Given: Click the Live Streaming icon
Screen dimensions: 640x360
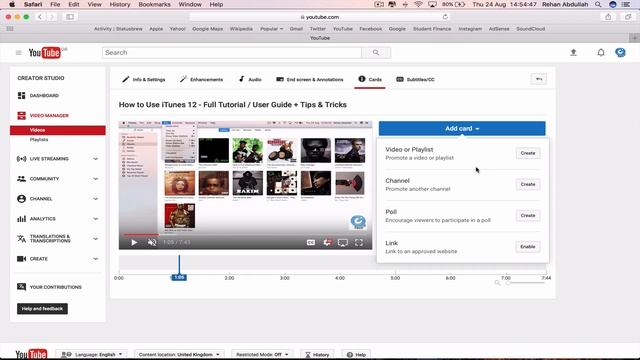Looking at the screenshot, I should point(22,159).
